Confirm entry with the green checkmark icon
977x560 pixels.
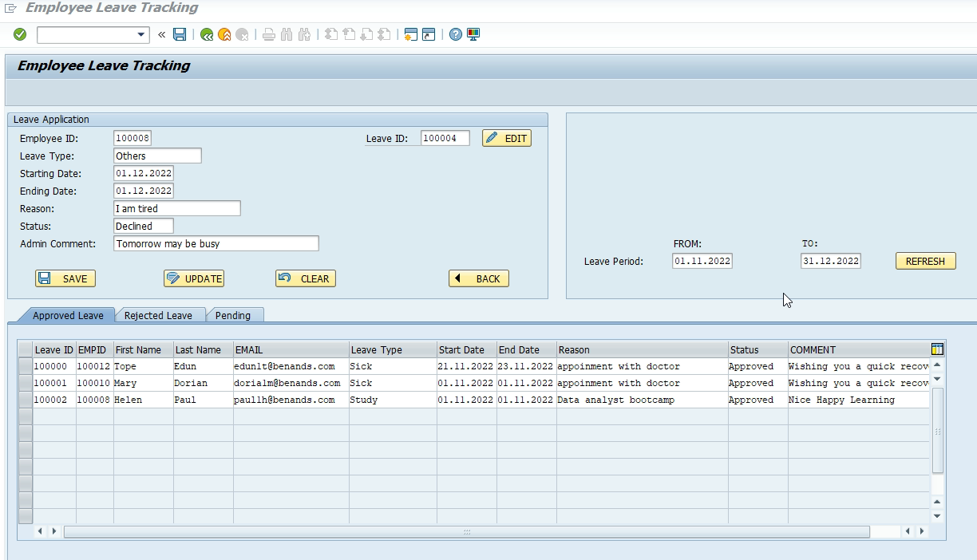[18, 34]
